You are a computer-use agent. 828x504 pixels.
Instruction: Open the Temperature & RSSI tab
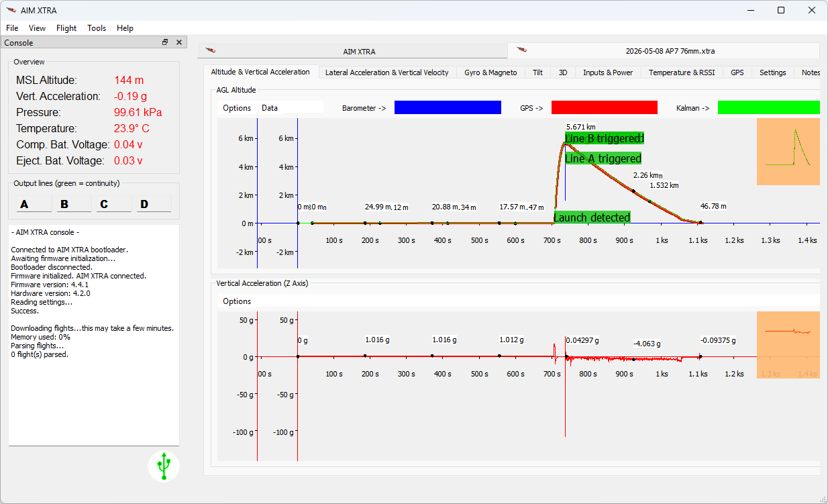pos(682,72)
